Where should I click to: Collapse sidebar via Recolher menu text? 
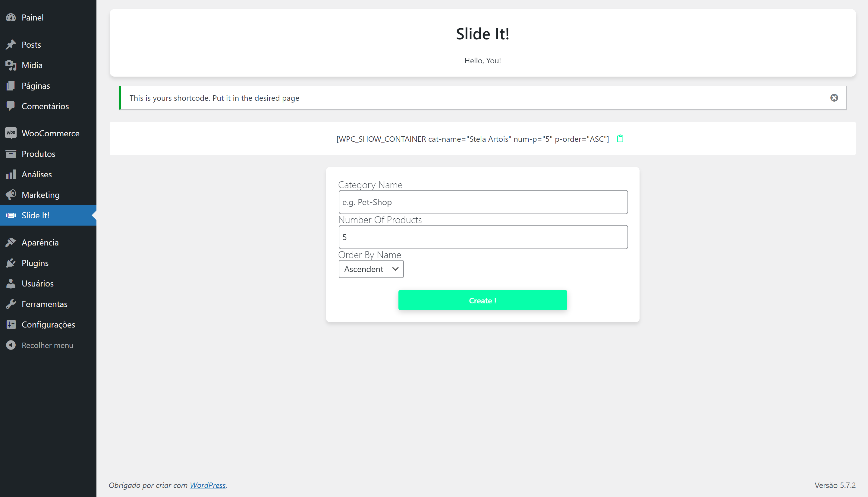tap(47, 345)
